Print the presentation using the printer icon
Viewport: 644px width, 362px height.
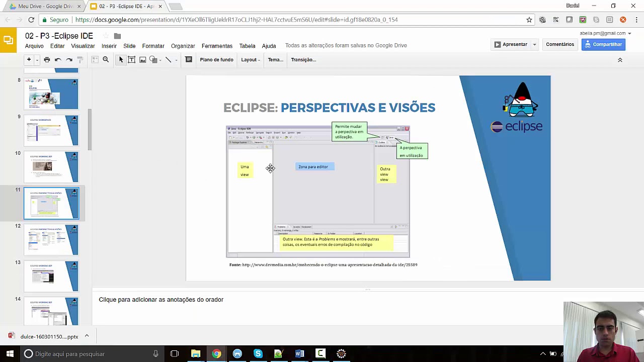(x=47, y=59)
